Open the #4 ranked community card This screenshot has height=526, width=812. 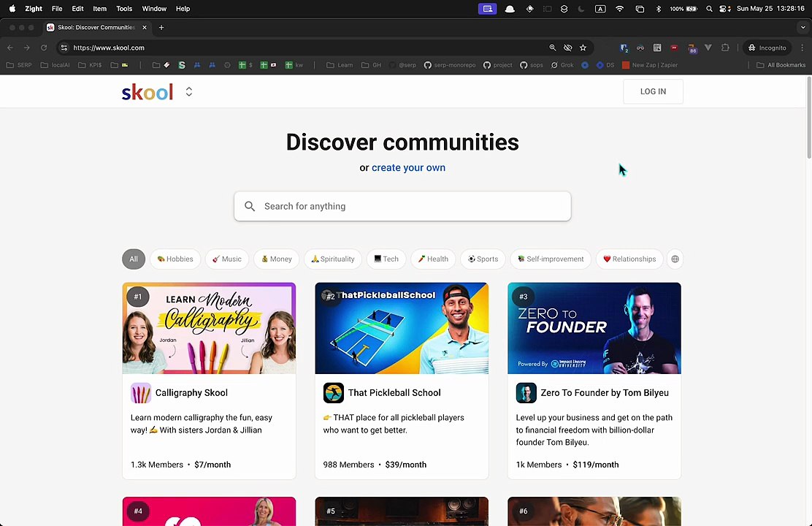pyautogui.click(x=210, y=511)
